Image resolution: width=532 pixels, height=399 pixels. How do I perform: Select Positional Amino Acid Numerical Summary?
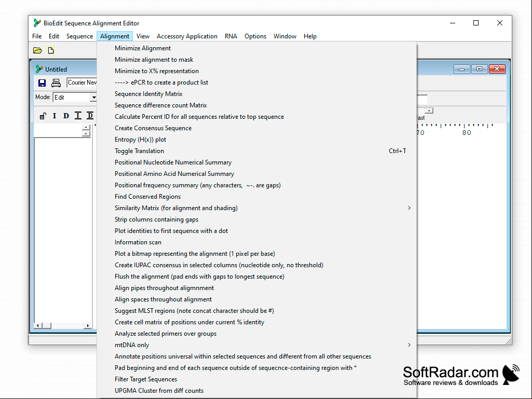pyautogui.click(x=257, y=174)
